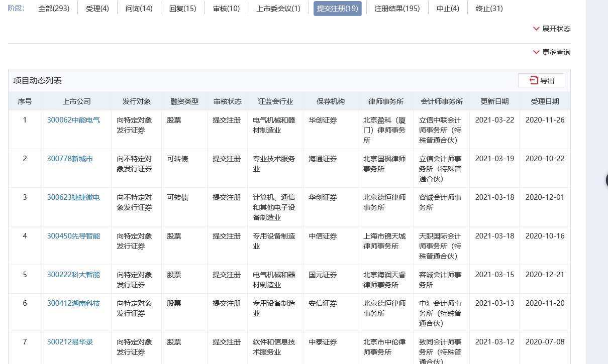Click law firm 北京海润天睿律师事务所

(385, 280)
